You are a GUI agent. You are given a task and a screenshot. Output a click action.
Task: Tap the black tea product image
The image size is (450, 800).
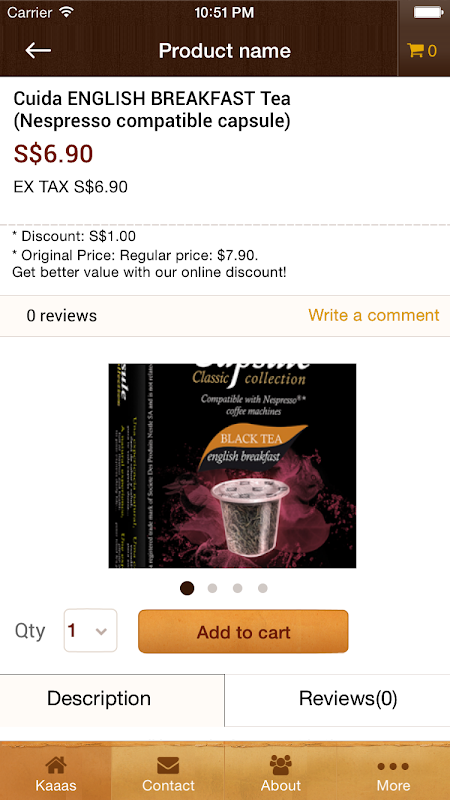pos(232,466)
